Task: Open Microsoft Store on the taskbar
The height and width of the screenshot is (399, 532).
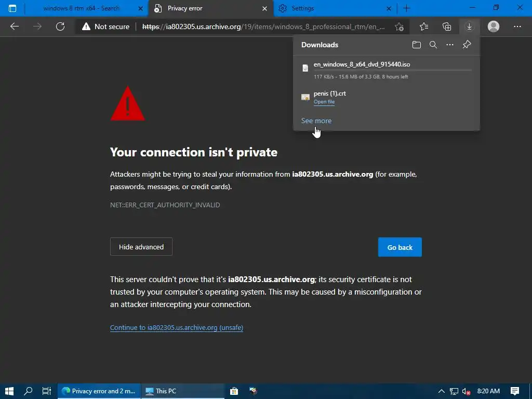Action: click(x=234, y=391)
